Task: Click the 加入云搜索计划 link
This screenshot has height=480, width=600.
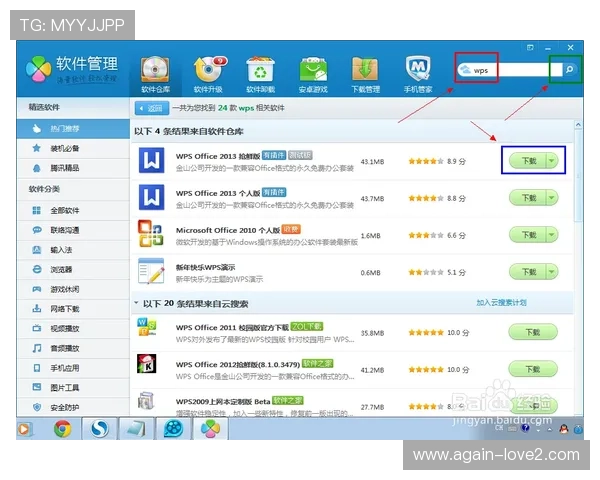Action: click(x=501, y=302)
